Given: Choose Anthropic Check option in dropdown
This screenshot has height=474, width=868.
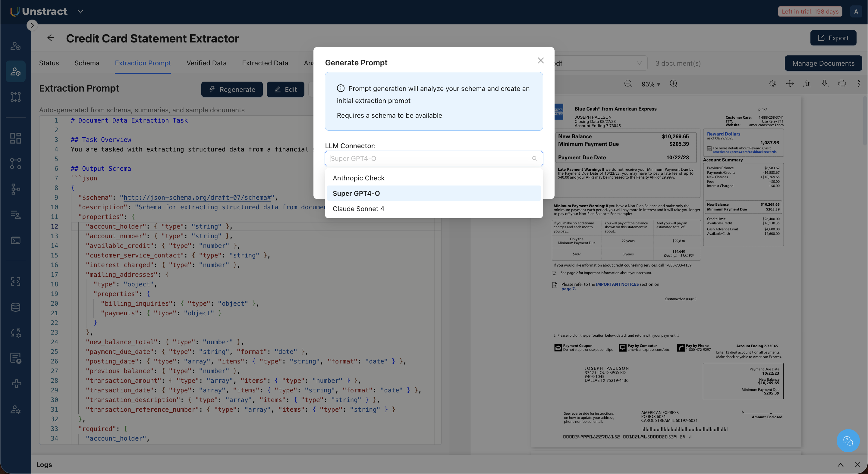Looking at the screenshot, I should click(358, 178).
